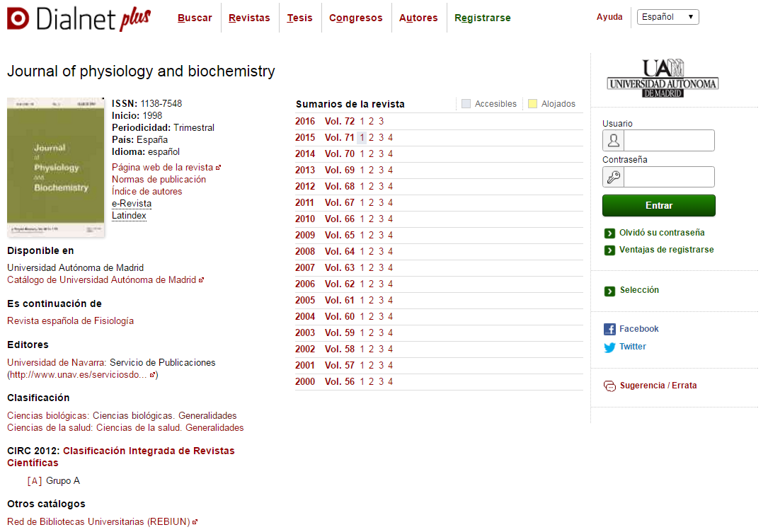The width and height of the screenshot is (768, 532).
Task: Click the key icon in Contraseña field
Action: tap(614, 177)
